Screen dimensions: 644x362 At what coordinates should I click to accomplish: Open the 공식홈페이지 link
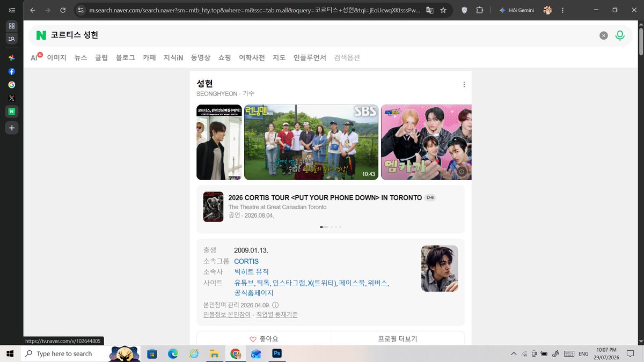pos(254,293)
